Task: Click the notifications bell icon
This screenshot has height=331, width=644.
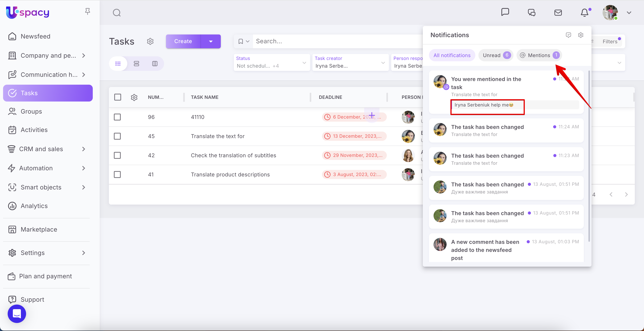Action: tap(584, 12)
